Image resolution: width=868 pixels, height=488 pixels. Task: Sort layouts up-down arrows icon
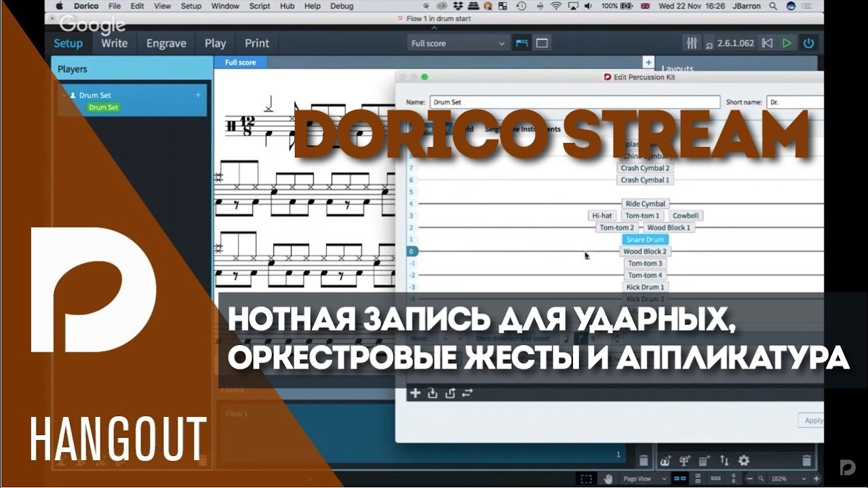(724, 461)
